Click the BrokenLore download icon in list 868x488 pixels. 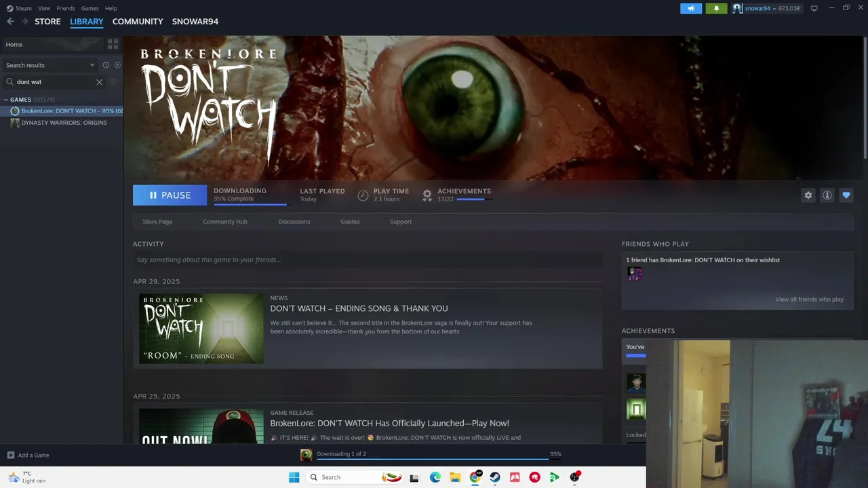tap(15, 111)
